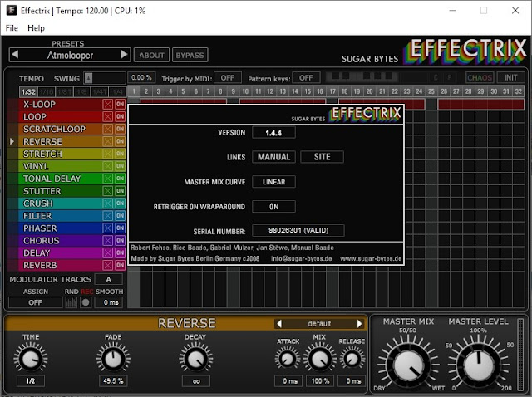Select the TONAL DELAY effect row
The height and width of the screenshot is (397, 532).
coord(60,179)
